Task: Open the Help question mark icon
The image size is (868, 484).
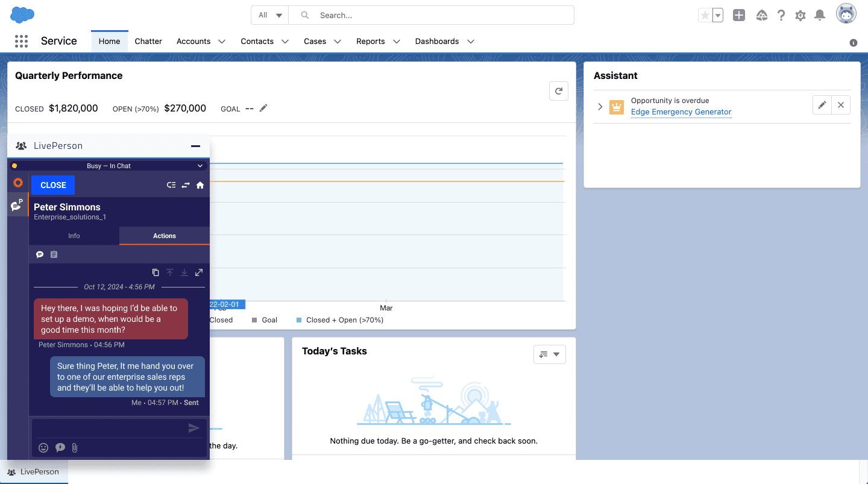Action: [781, 16]
